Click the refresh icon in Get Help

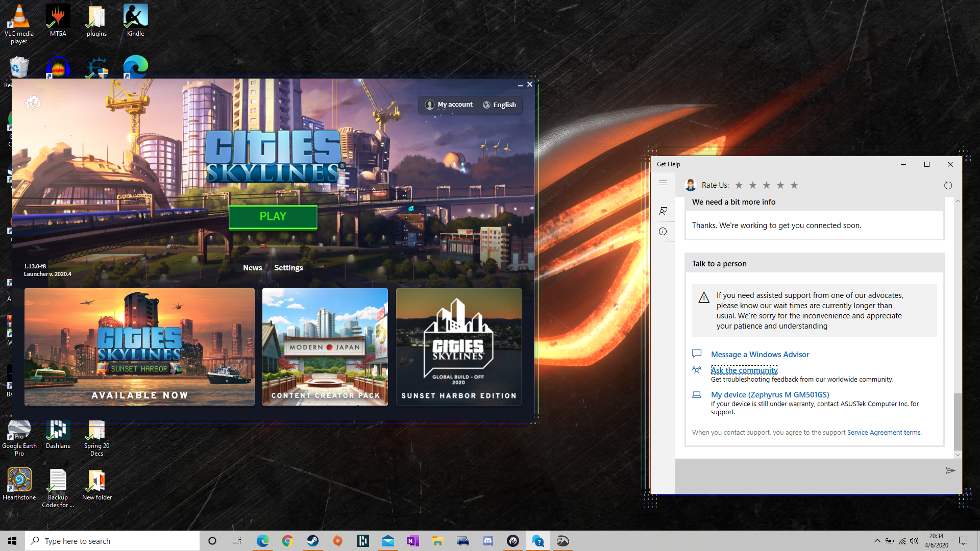(948, 185)
